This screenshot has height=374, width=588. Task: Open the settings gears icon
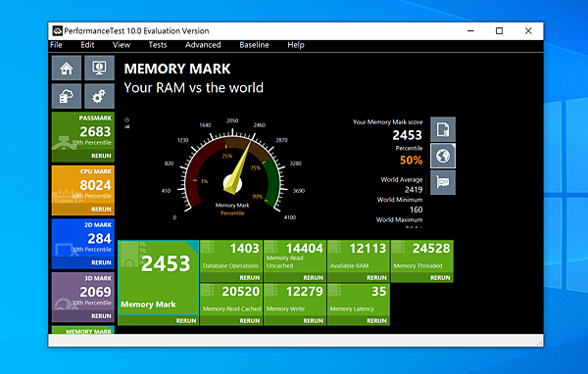[99, 96]
